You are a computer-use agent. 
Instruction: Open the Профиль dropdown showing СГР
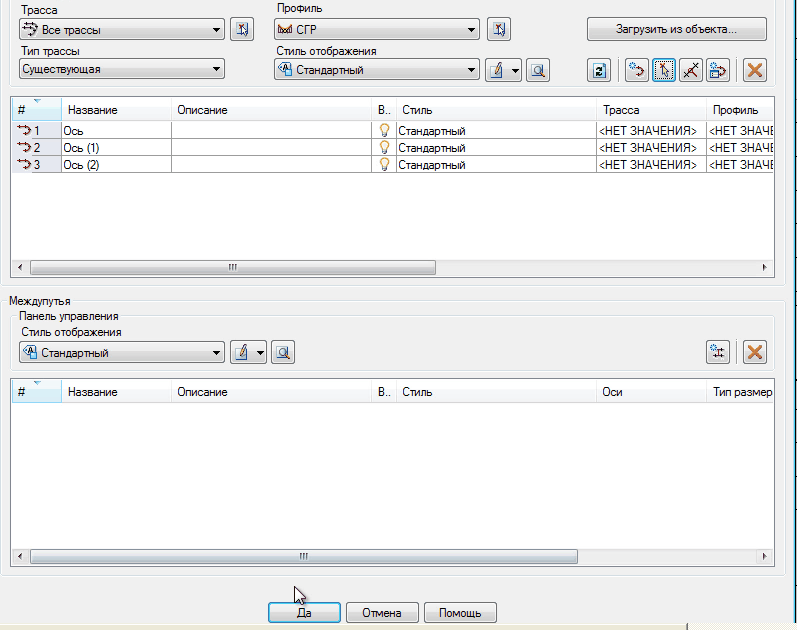click(376, 30)
